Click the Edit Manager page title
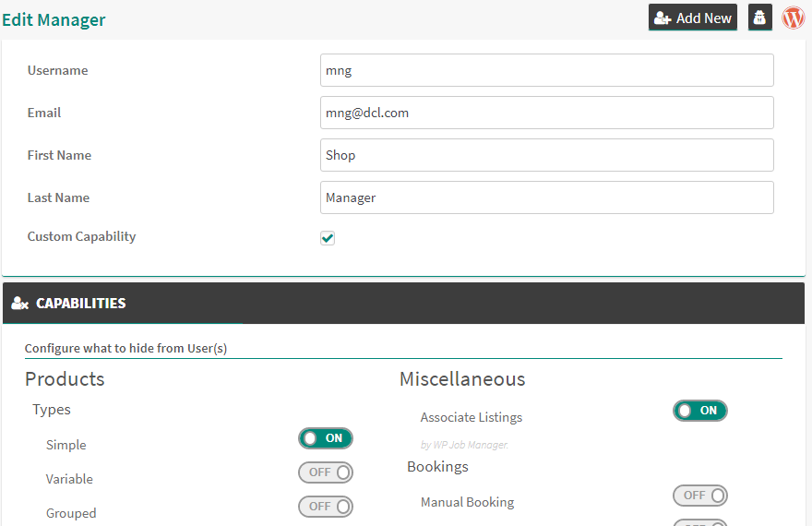The image size is (812, 526). pyautogui.click(x=54, y=19)
